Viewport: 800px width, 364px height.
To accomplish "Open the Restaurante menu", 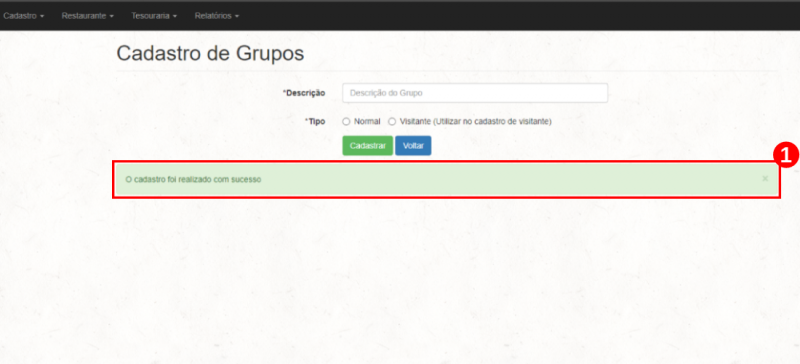I will (87, 16).
